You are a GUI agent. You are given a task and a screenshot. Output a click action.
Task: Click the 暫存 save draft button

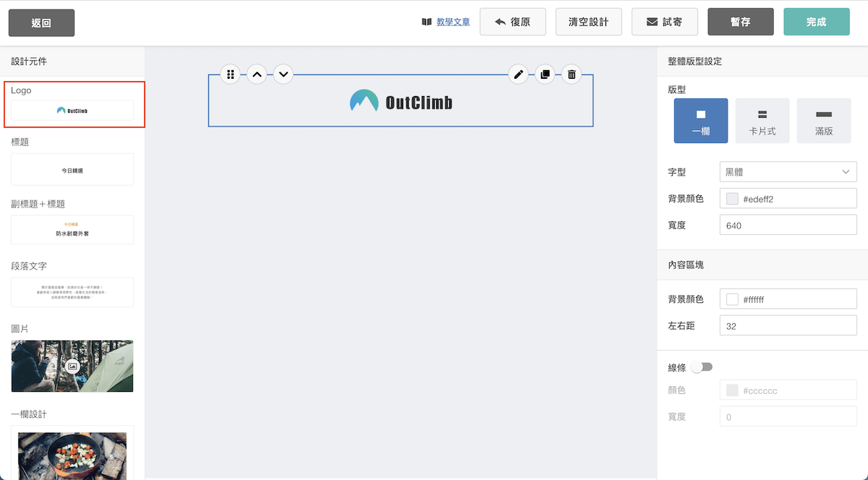[741, 22]
